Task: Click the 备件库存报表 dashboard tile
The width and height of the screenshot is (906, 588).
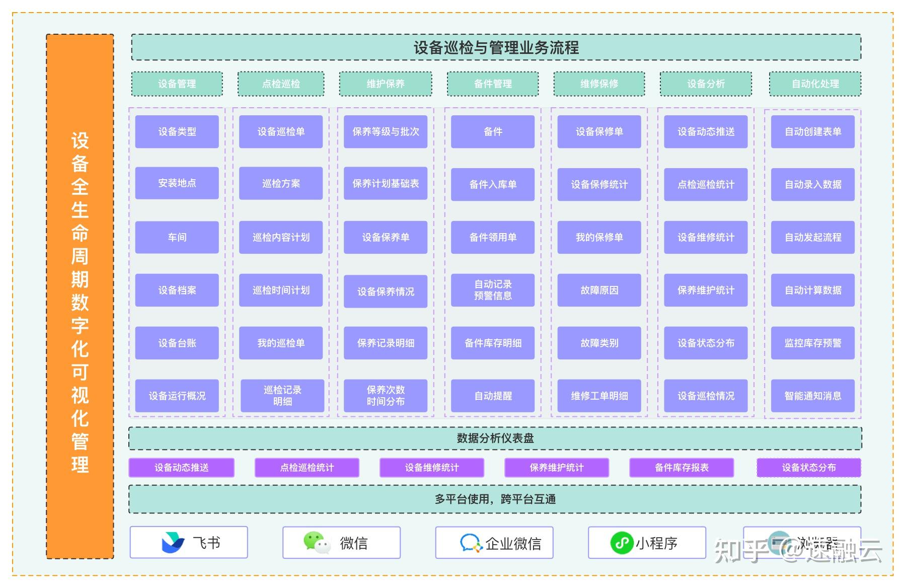Action: pyautogui.click(x=682, y=468)
